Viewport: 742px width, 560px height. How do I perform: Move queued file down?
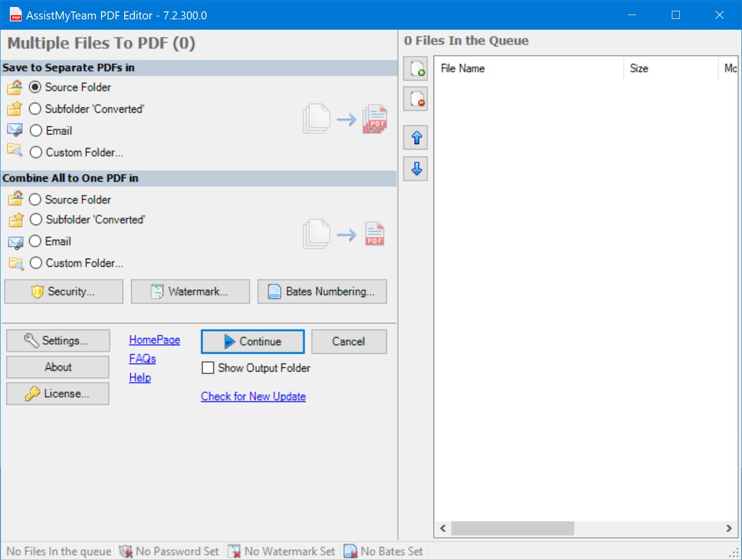click(415, 169)
